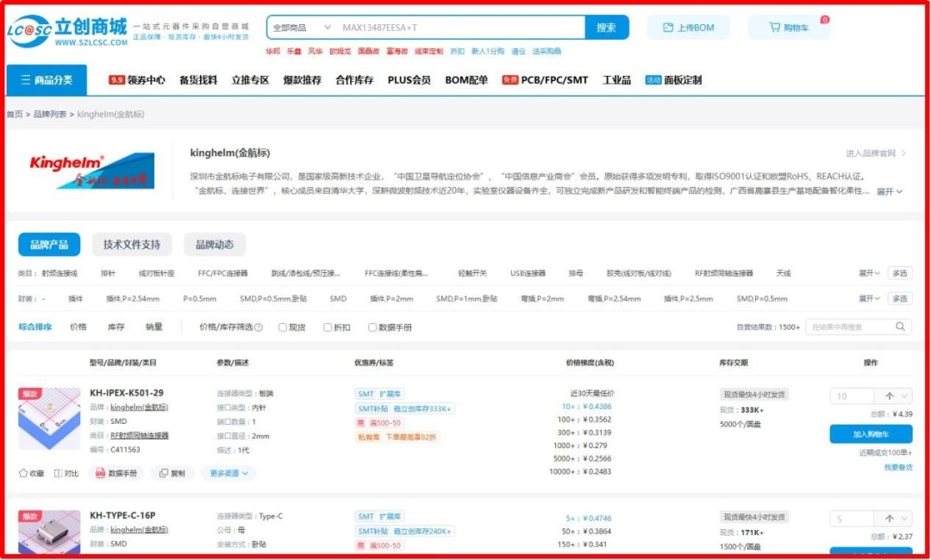Click the 上传BOM upload button

[688, 28]
